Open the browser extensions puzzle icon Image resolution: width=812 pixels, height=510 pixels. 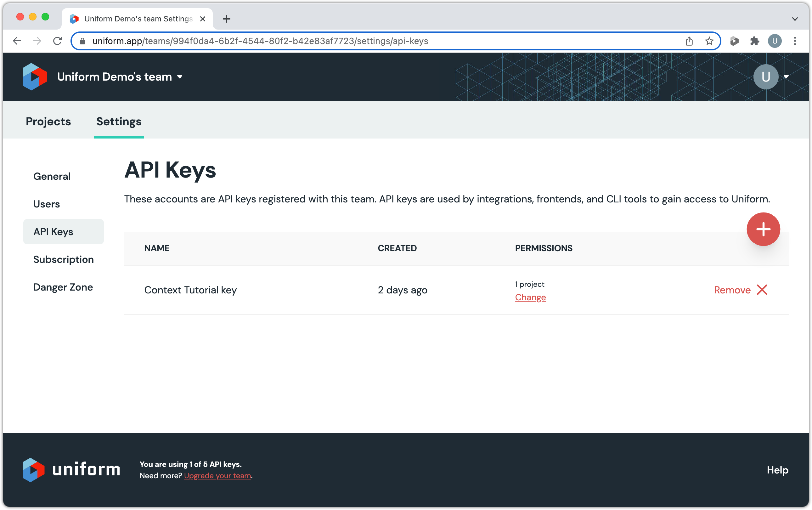pos(754,41)
